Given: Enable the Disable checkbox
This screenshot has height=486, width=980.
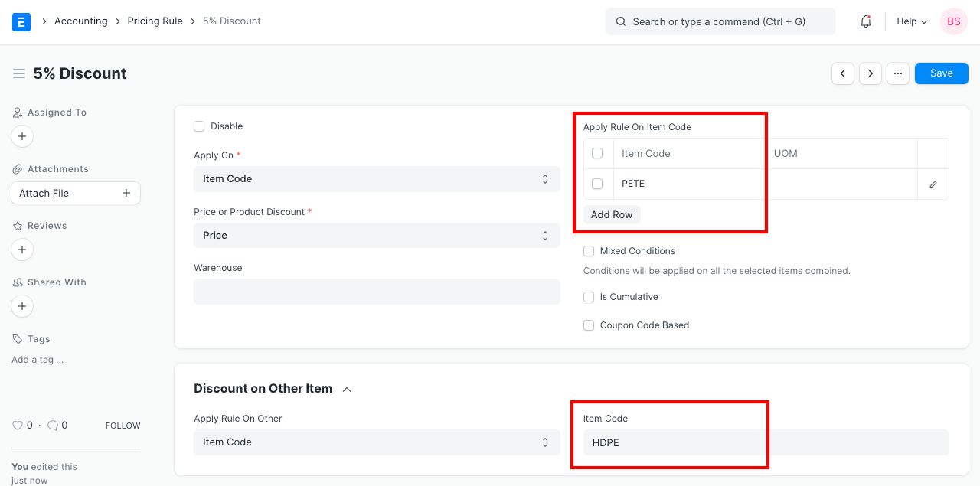Looking at the screenshot, I should 199,126.
